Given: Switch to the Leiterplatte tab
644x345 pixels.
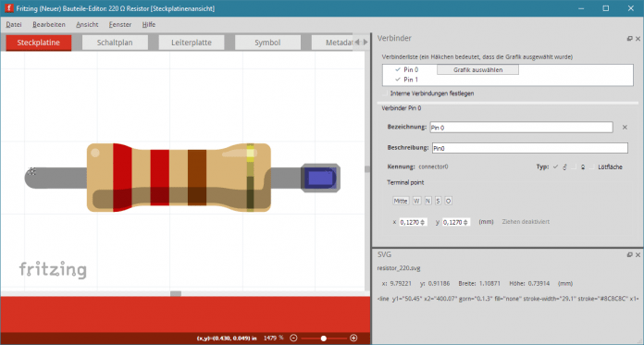Looking at the screenshot, I should [192, 43].
